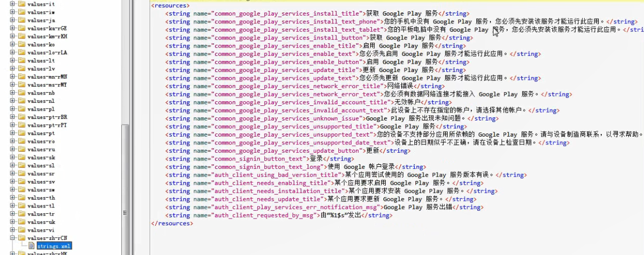
Task: Expand the values-pt-rPT folder node
Action: pyautogui.click(x=12, y=125)
